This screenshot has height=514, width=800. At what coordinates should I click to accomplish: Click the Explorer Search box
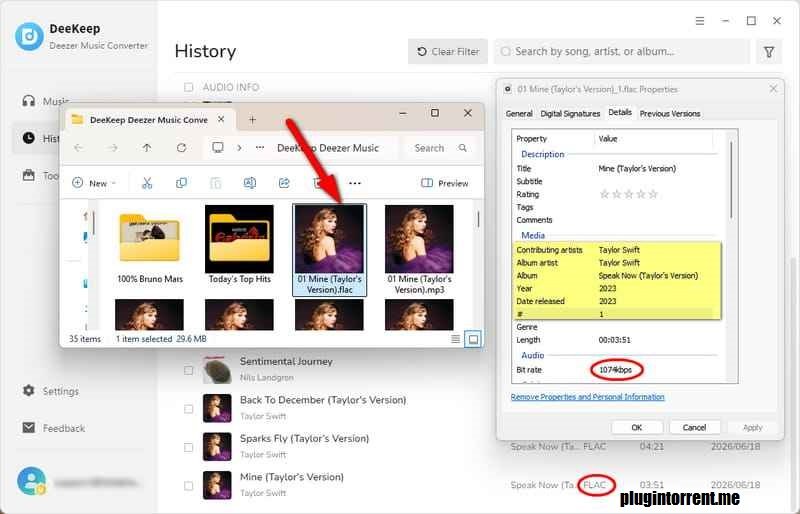[440, 148]
